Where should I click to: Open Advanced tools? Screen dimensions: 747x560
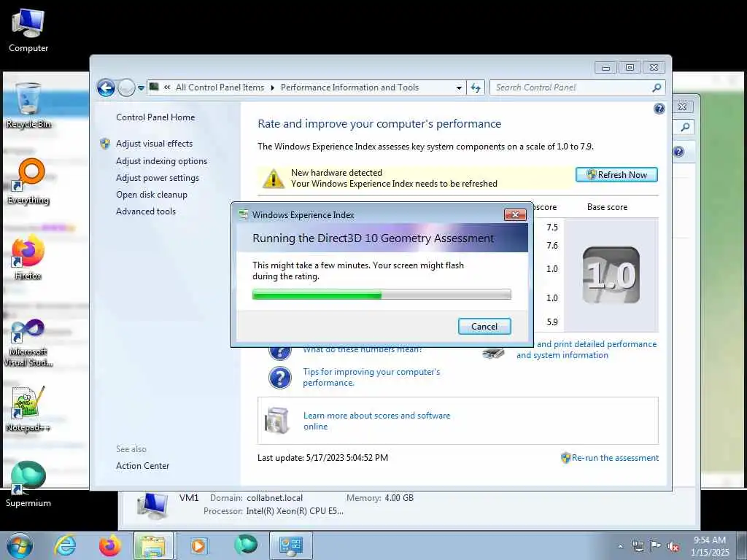(x=146, y=211)
